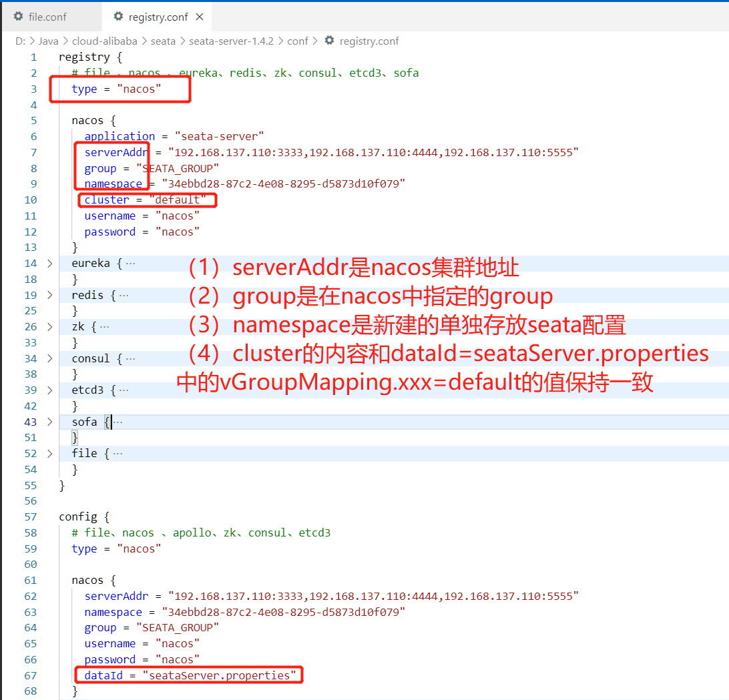Click username key on line 65
Screen dimensions: 729x700
click(x=109, y=644)
